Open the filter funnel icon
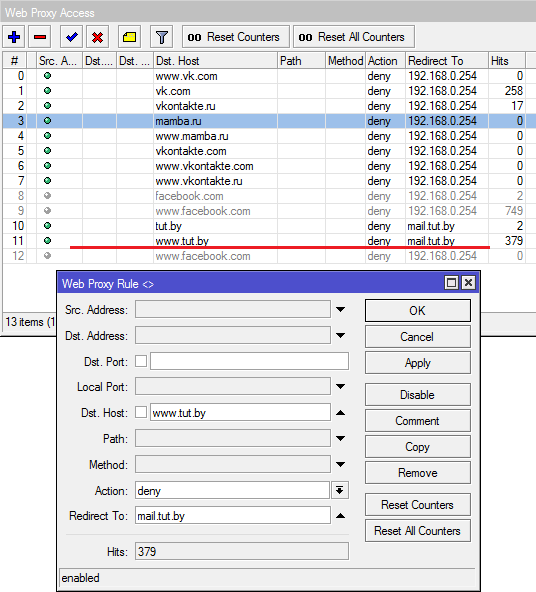The image size is (536, 592). (x=162, y=37)
